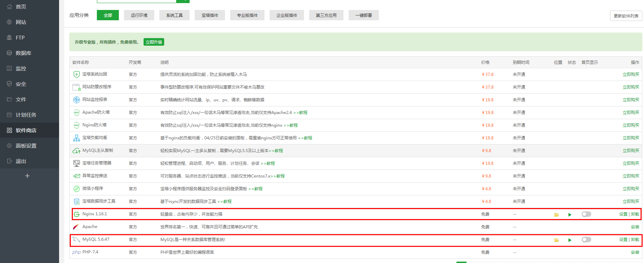Click the 数据库 database icon in sidebar
Image resolution: width=644 pixels, height=263 pixels.
9,53
